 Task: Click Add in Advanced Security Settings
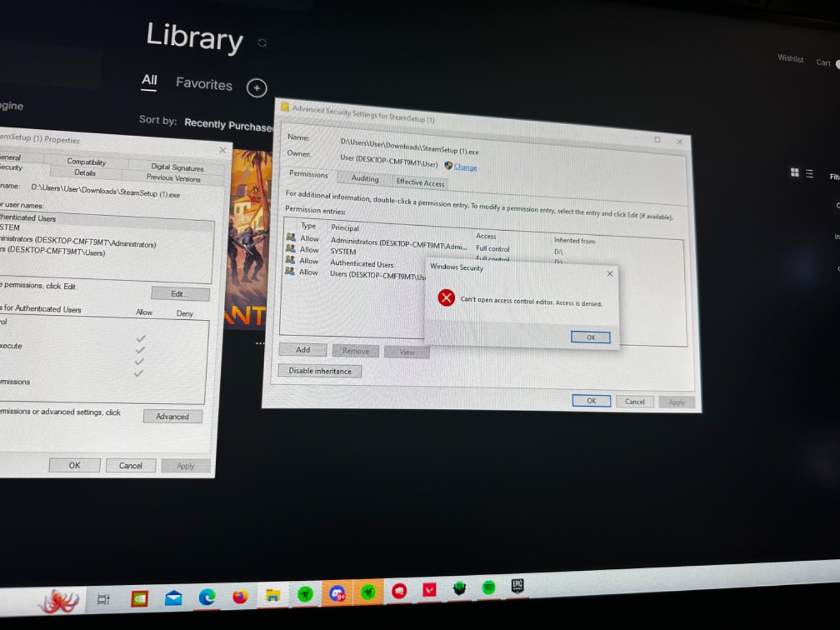click(303, 349)
